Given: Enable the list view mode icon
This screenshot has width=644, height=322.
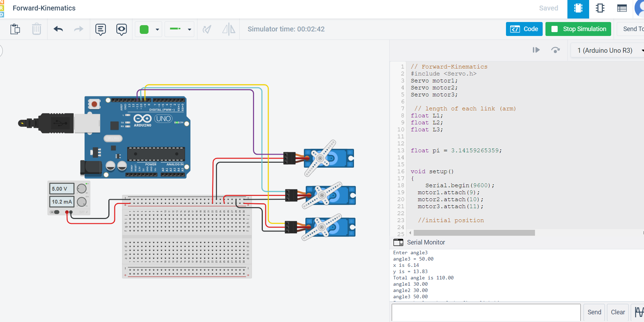Looking at the screenshot, I should [x=622, y=8].
